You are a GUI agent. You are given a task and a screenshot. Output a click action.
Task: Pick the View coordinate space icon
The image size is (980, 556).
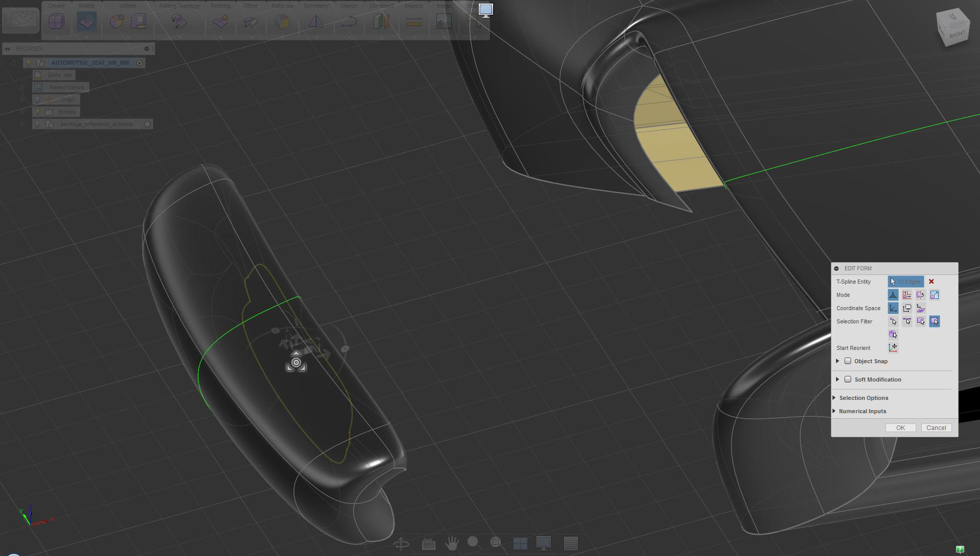[x=906, y=308]
